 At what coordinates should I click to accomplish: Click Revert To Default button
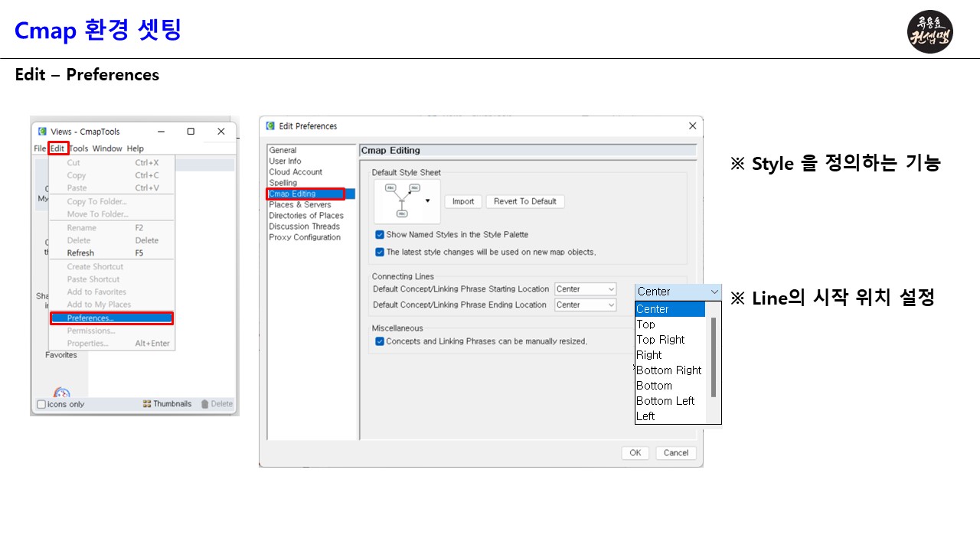click(525, 201)
